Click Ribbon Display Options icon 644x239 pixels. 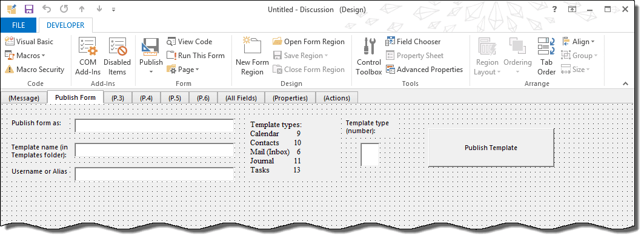[x=572, y=10]
